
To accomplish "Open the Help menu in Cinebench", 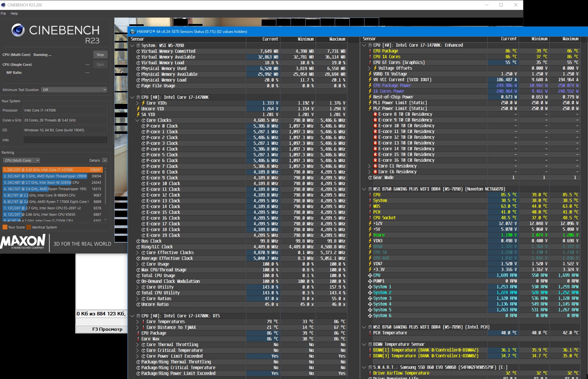I will 14,13.
